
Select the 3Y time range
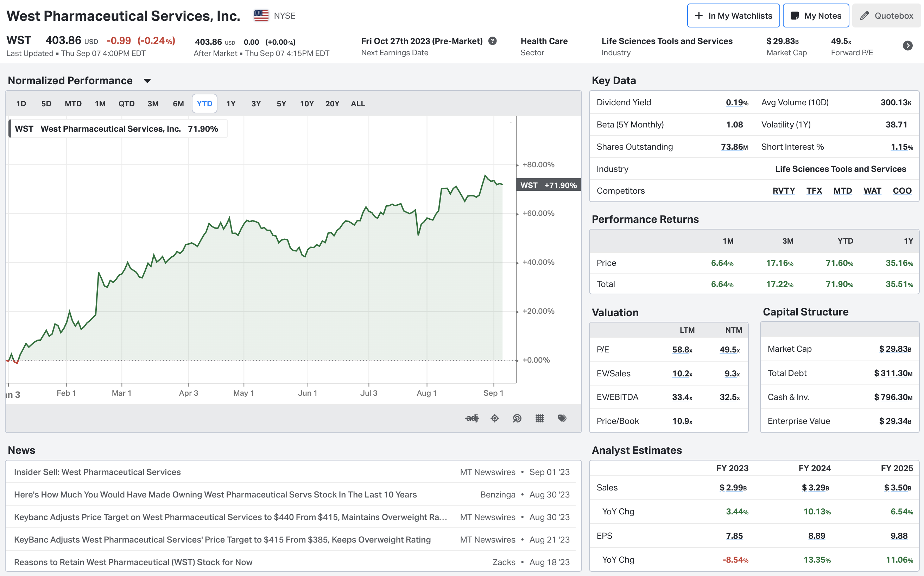(x=256, y=104)
